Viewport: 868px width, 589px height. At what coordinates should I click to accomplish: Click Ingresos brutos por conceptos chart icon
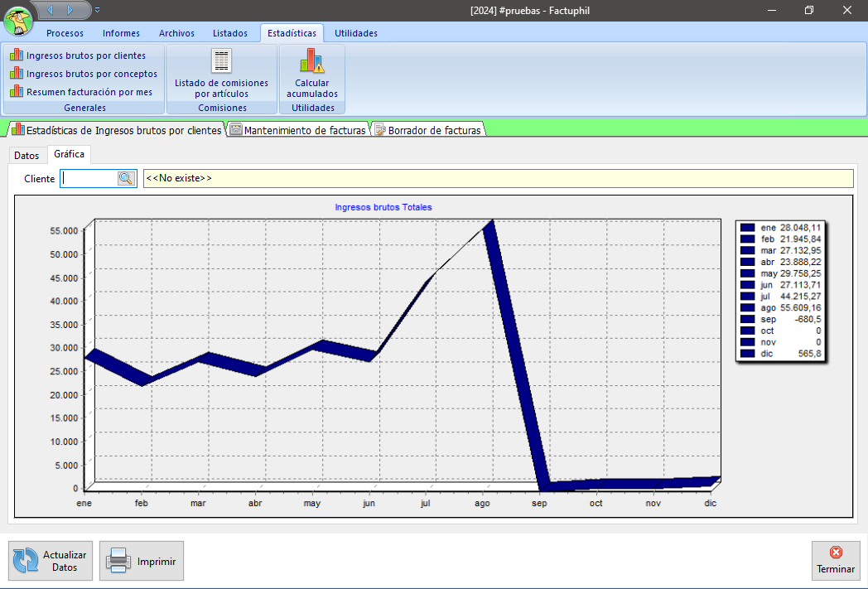[x=17, y=73]
